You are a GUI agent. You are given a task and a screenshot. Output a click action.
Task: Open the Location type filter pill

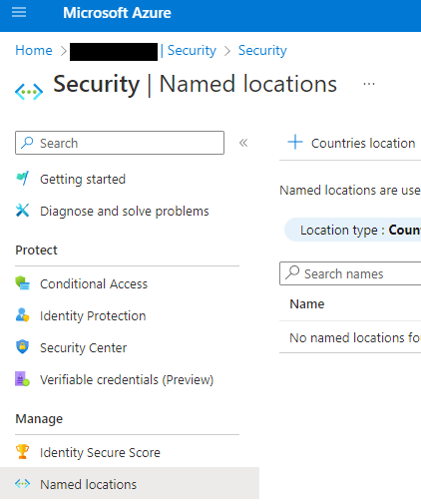coord(353,230)
